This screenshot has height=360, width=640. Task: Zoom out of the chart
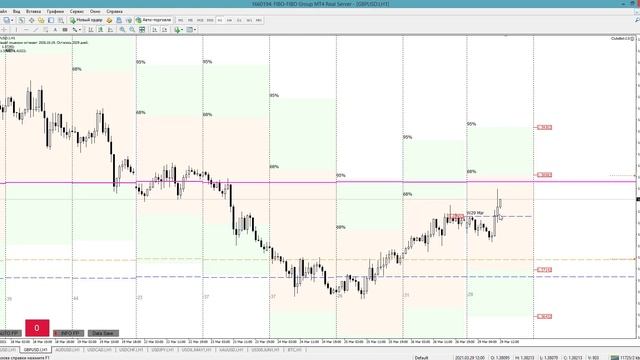tap(132, 29)
